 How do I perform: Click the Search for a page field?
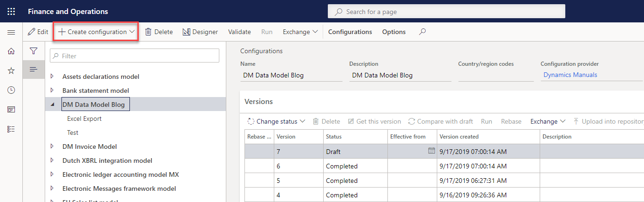(x=446, y=12)
